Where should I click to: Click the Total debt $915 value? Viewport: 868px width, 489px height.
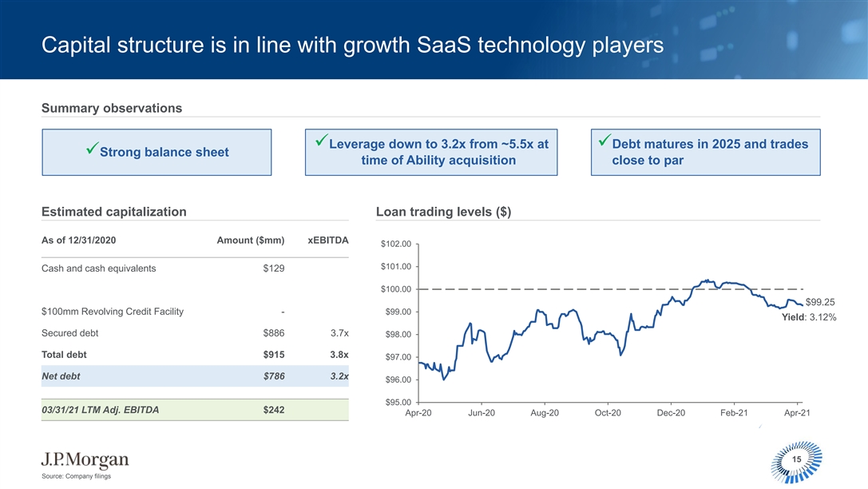pos(274,355)
